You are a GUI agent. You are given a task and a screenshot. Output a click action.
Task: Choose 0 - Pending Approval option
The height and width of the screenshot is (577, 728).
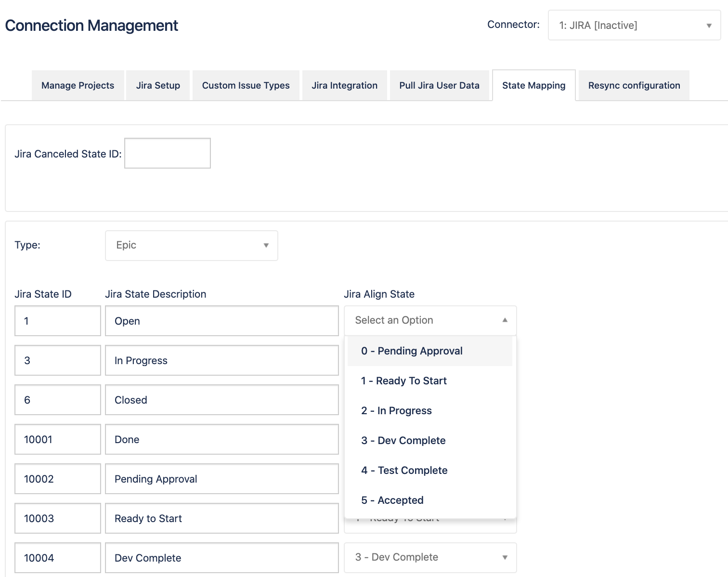coord(430,351)
